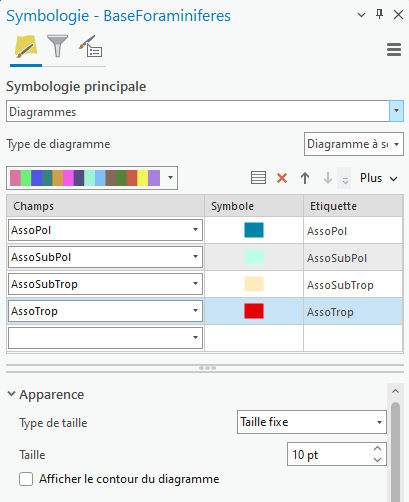The height and width of the screenshot is (502, 409).
Task: Open the display filters funnel icon
Action: pos(57,46)
